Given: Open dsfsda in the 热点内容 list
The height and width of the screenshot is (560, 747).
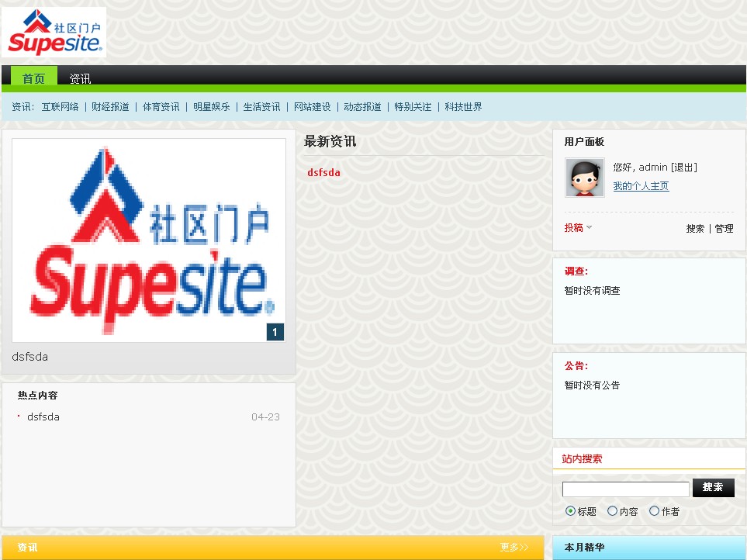Looking at the screenshot, I should tap(43, 417).
